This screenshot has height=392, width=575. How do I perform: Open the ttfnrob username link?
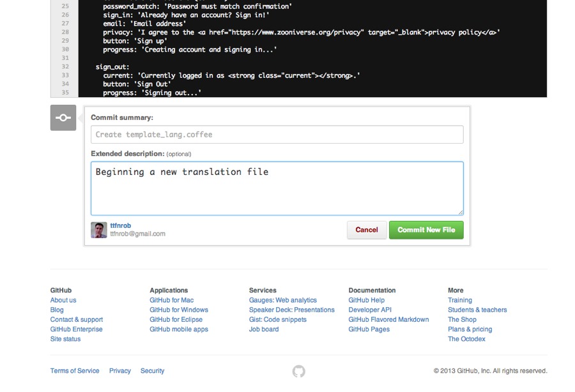click(120, 225)
